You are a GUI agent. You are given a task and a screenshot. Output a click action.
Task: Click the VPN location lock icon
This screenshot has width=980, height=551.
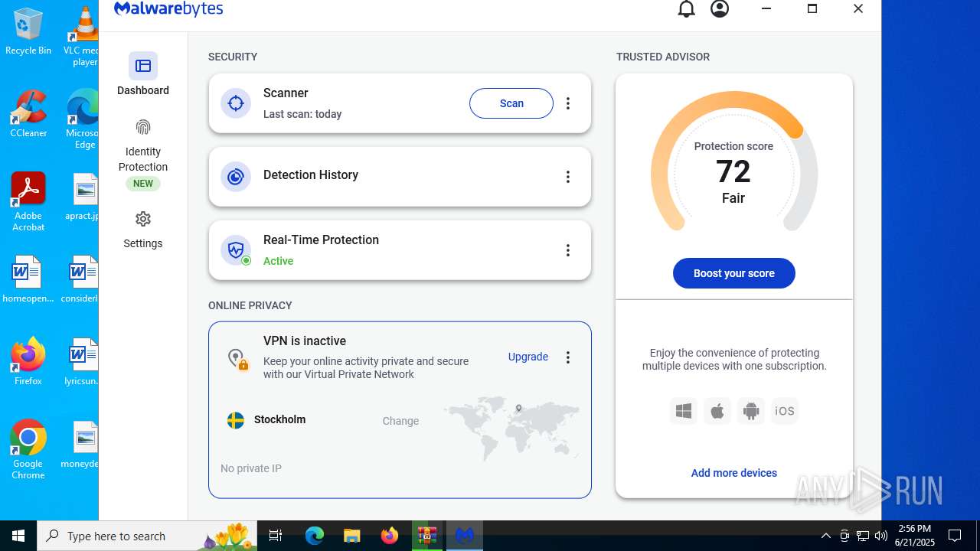[x=237, y=358]
